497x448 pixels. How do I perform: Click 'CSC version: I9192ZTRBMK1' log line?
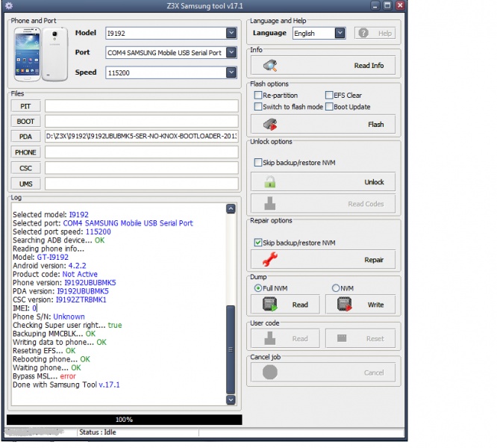tap(60, 299)
